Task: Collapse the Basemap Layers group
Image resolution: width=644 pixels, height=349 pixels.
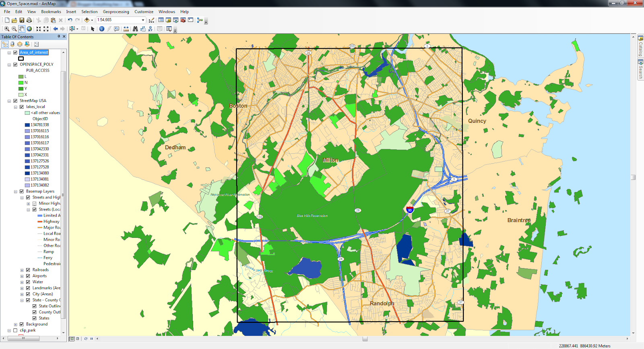Action: (x=16, y=191)
